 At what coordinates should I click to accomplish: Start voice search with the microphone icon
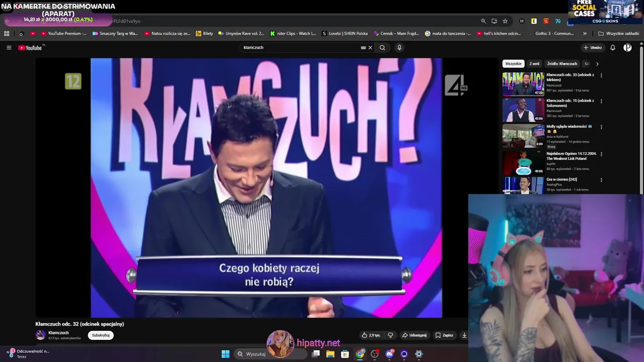tap(399, 48)
